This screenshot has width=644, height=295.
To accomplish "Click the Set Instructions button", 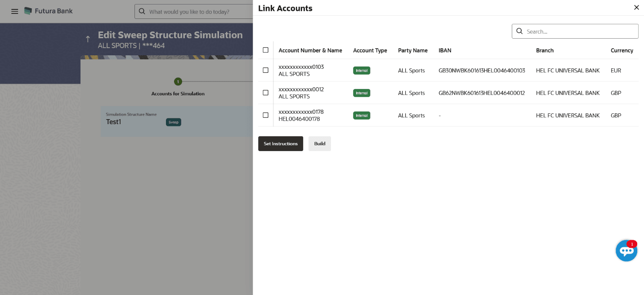I will point(281,143).
